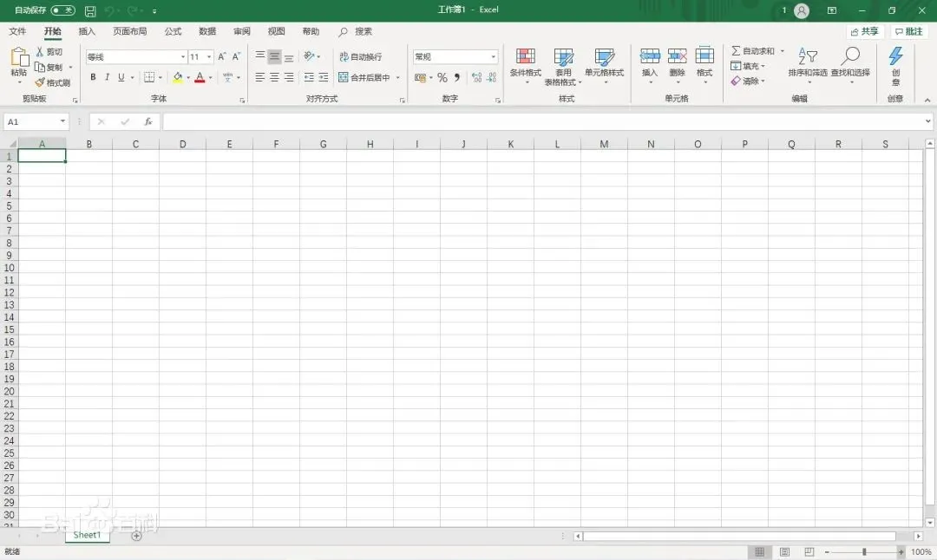
Task: Switch to Page Break Preview
Action: click(x=809, y=551)
